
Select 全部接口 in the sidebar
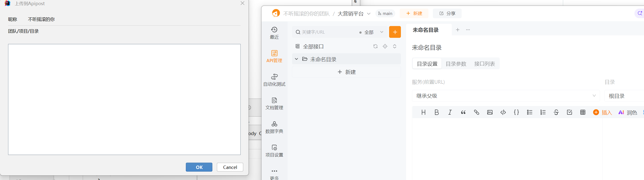pyautogui.click(x=313, y=46)
